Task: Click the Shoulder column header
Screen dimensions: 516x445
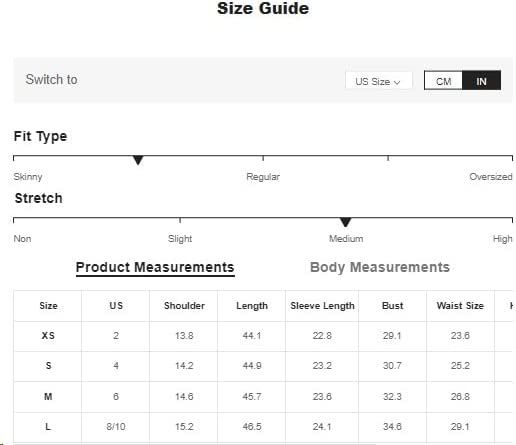Action: point(184,306)
